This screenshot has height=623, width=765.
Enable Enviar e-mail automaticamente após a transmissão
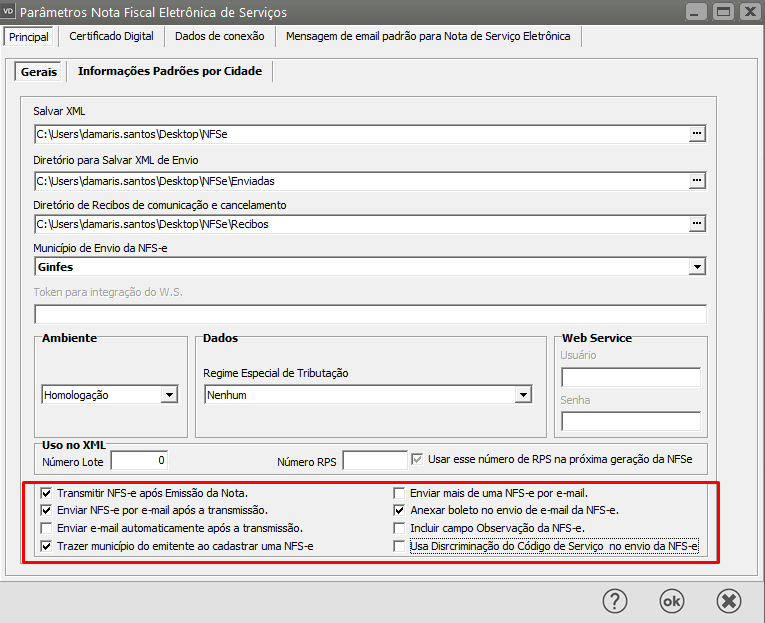click(x=46, y=527)
